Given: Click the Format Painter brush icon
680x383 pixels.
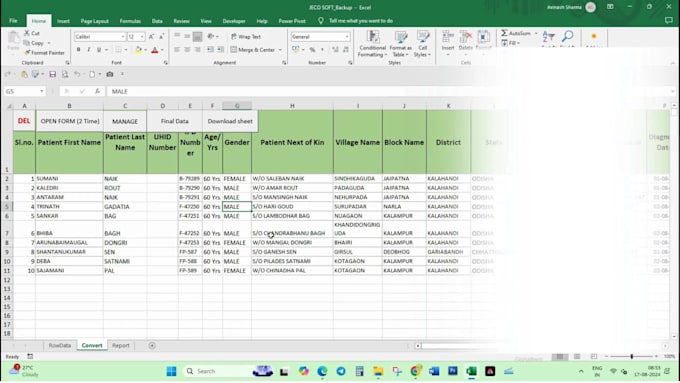Looking at the screenshot, I should point(27,52).
